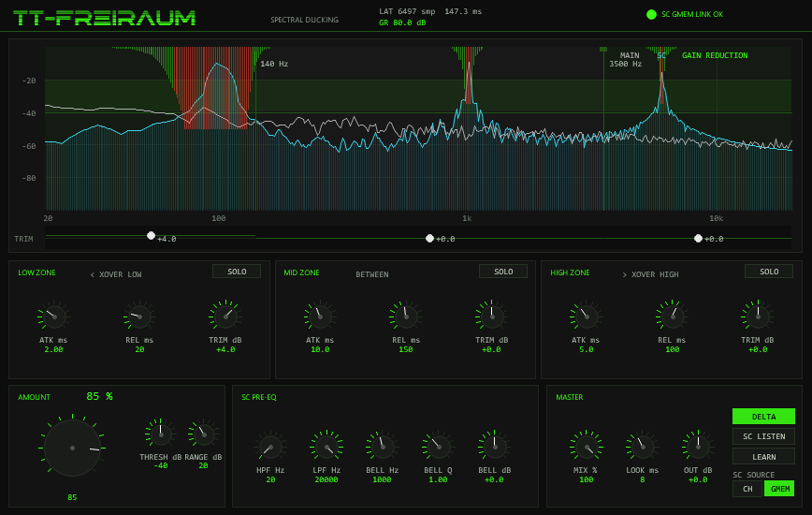The image size is (812, 515).
Task: Click the high zone trim slider handle
Action: click(x=698, y=239)
